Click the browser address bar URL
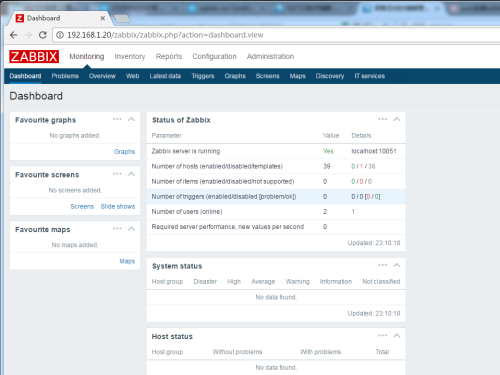 [x=165, y=35]
